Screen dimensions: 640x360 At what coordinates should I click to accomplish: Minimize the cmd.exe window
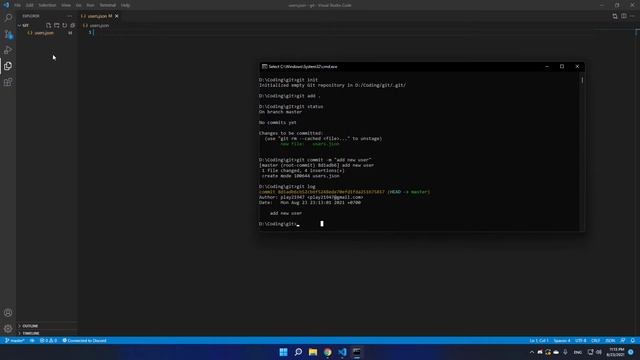[x=547, y=67]
